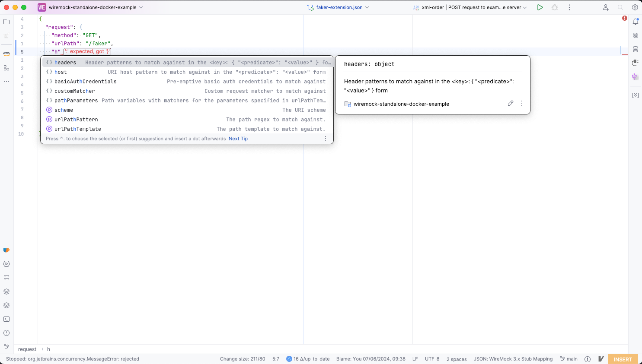Edit documentation source pencil icon
This screenshot has width=642, height=364.
point(511,103)
